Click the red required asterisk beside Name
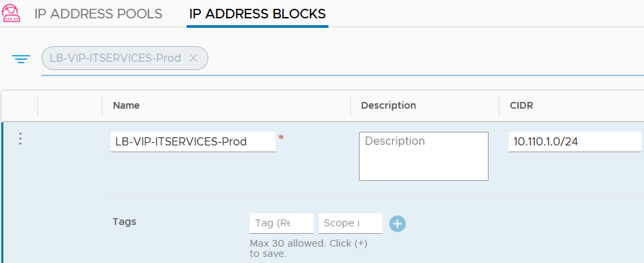 click(281, 137)
